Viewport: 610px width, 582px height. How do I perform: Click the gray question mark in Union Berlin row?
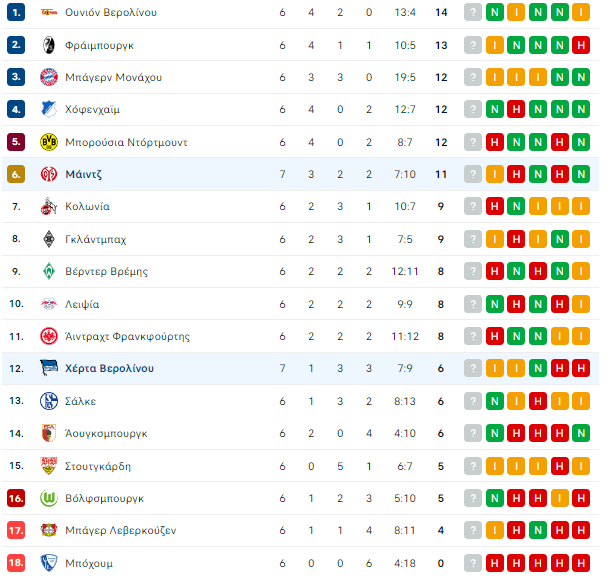coord(473,12)
